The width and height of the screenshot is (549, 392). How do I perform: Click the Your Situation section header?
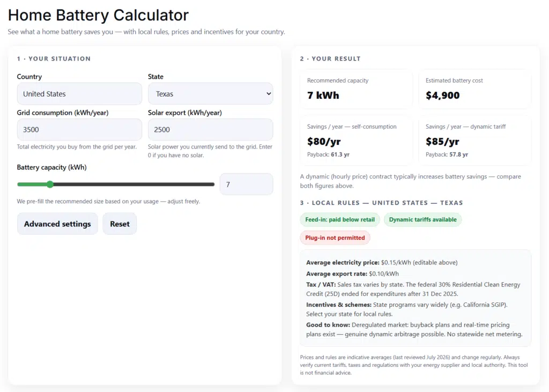(54, 58)
